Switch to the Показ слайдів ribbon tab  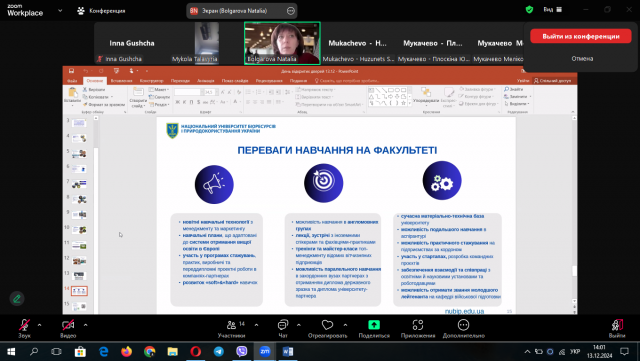235,81
